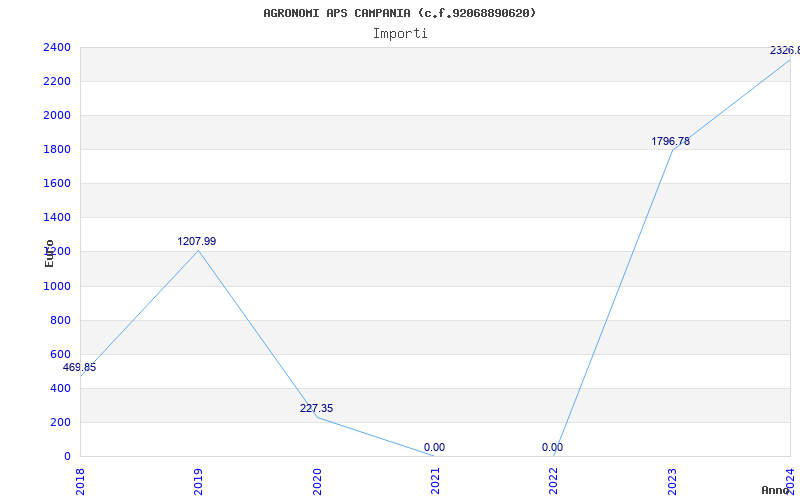The height and width of the screenshot is (500, 800).
Task: Click the 1600 y-axis tick label
Action: coord(57,184)
